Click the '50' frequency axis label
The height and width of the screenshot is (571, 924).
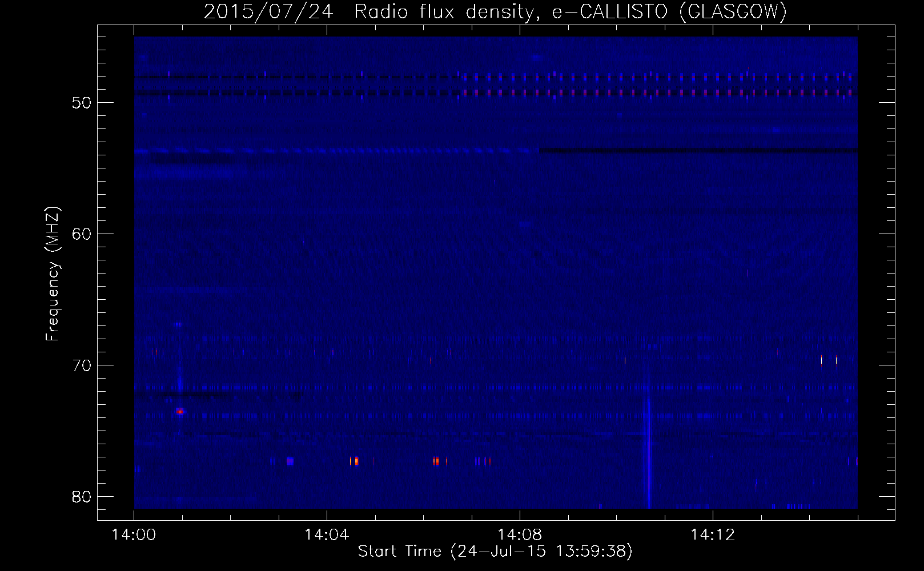click(x=82, y=103)
